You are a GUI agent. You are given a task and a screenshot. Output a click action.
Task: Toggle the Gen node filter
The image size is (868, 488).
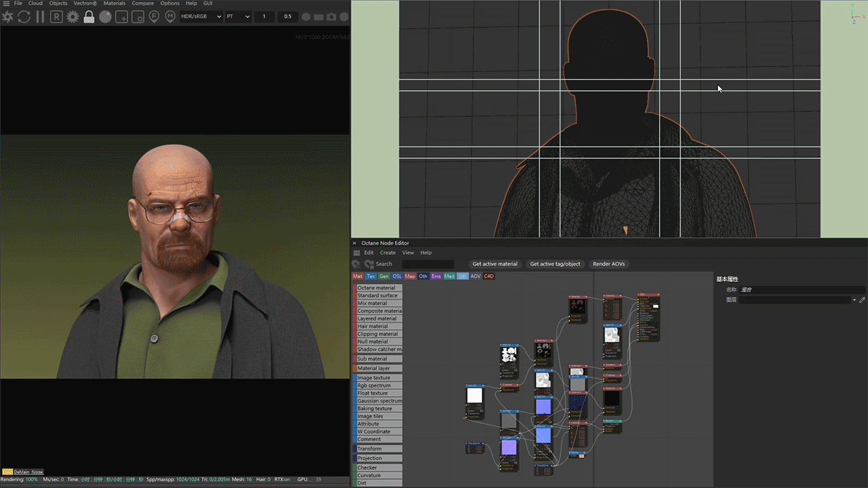(384, 277)
